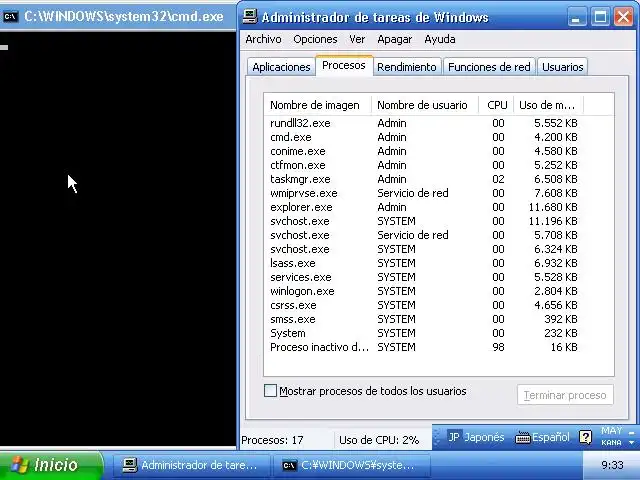The height and width of the screenshot is (480, 640).
Task: Switch to the Rendimiento tab
Action: click(x=407, y=67)
